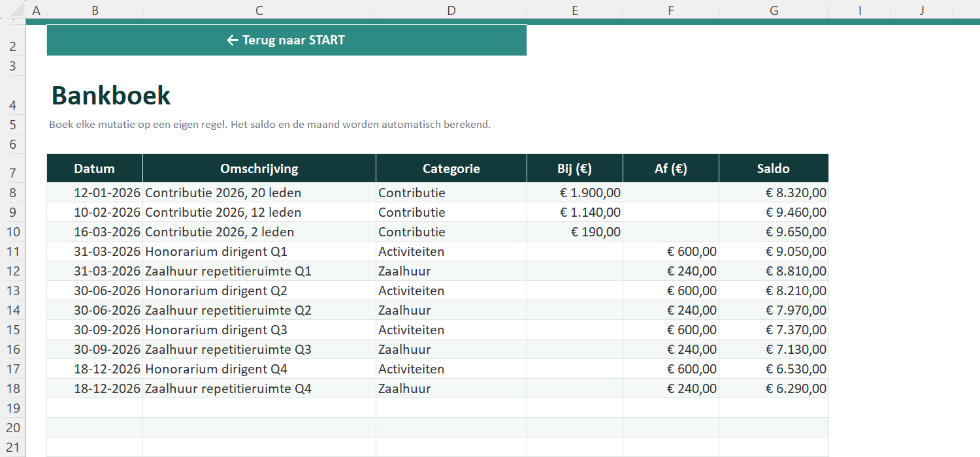Image resolution: width=980 pixels, height=457 pixels.
Task: Select cell Honorarium dirigent Q2
Action: [x=259, y=291]
